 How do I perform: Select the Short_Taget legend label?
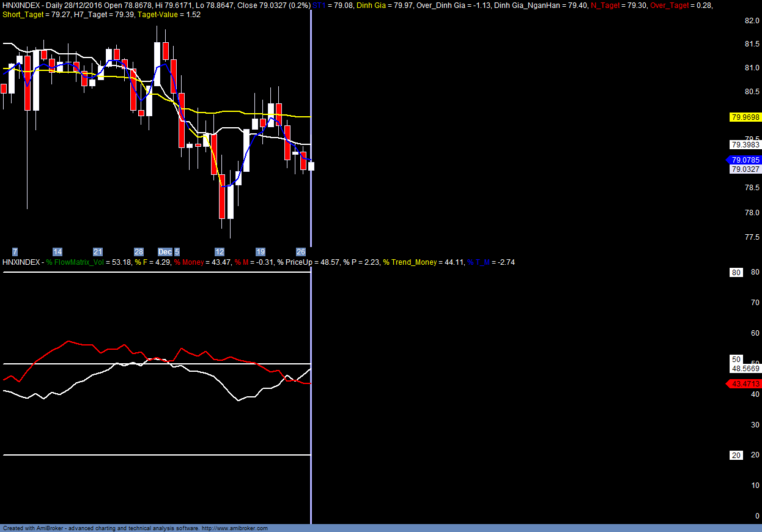23,15
